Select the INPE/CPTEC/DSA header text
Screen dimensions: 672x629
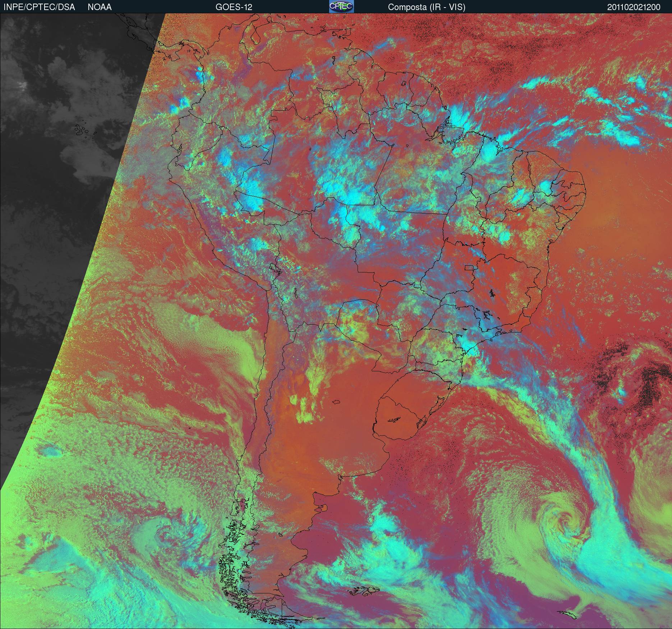[39, 7]
